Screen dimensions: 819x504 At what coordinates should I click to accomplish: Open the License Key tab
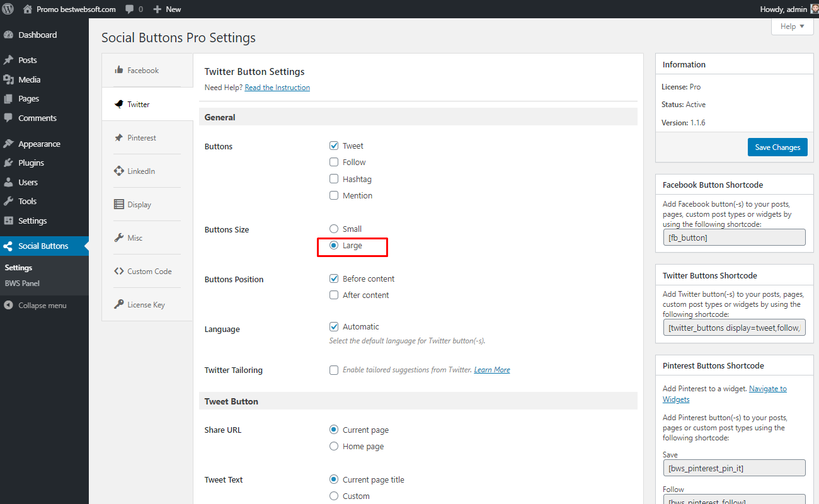pyautogui.click(x=147, y=305)
